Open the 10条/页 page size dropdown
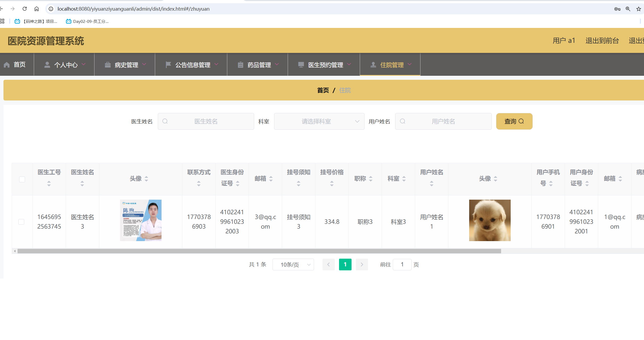This screenshot has height=340, width=644. (293, 265)
